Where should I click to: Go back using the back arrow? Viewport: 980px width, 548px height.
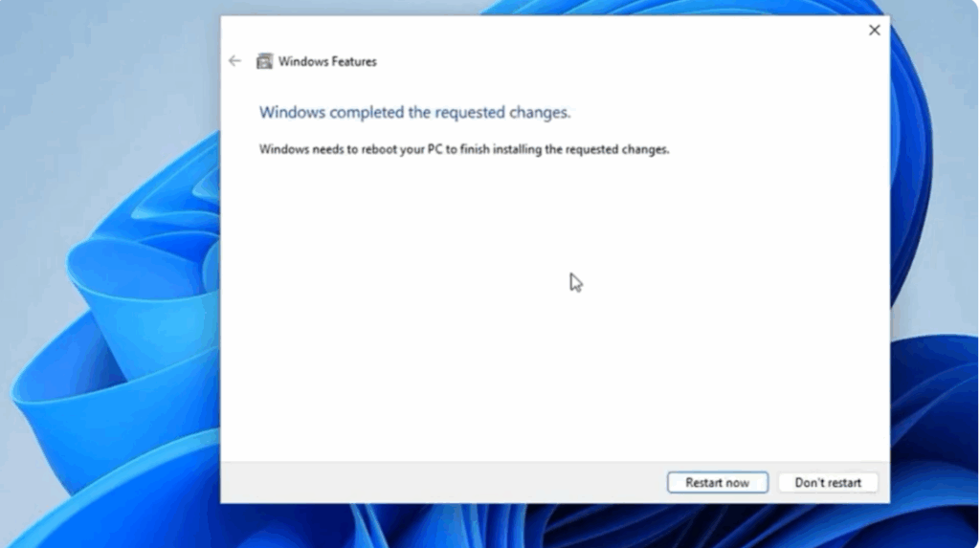(x=235, y=60)
